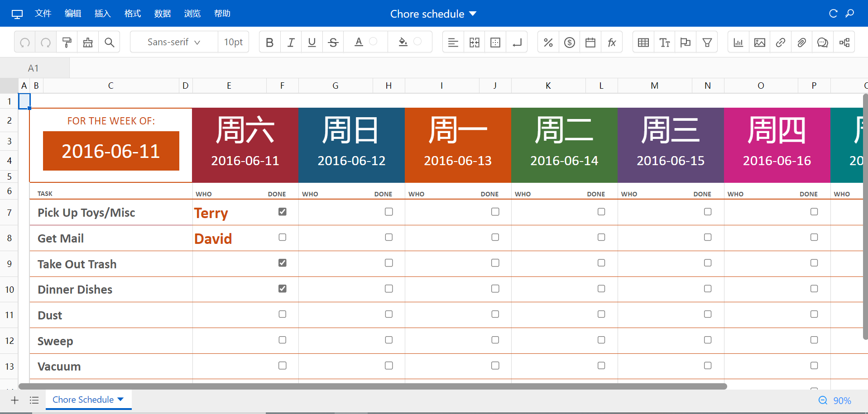Apply percent number format
This screenshot has height=414, width=868.
[x=548, y=42]
